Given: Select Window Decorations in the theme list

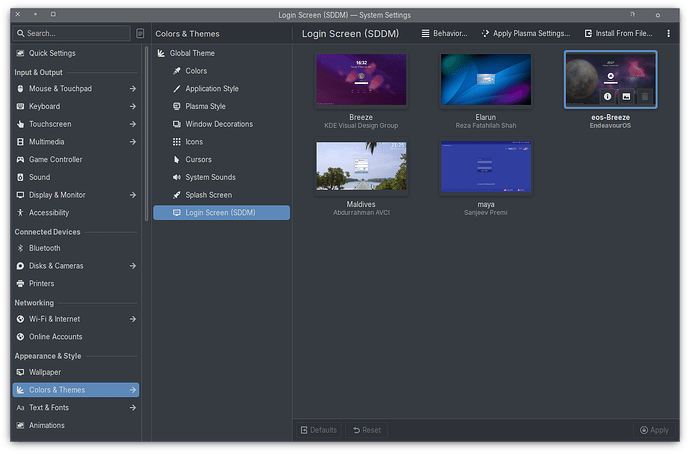Looking at the screenshot, I should (218, 124).
